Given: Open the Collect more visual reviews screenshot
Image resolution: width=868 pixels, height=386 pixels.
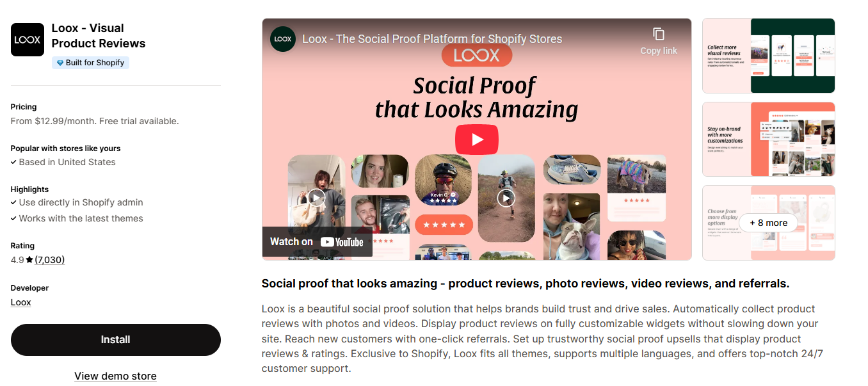Looking at the screenshot, I should click(x=768, y=56).
